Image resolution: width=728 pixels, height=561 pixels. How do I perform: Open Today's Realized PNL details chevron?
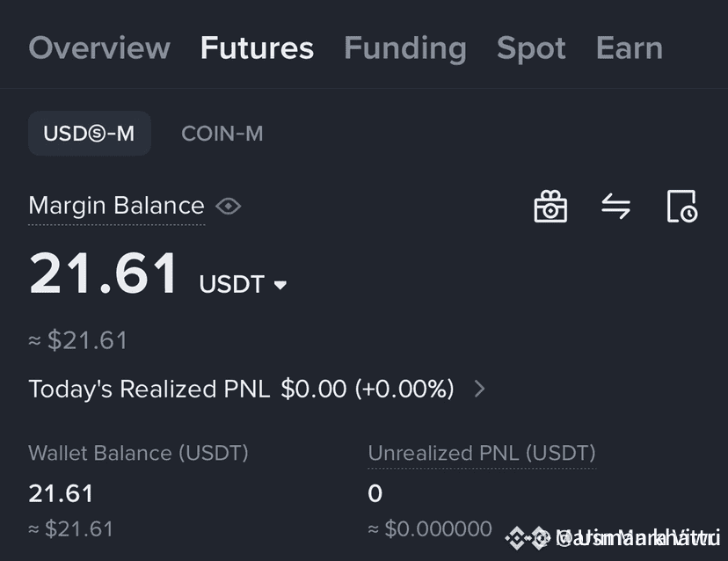(479, 389)
